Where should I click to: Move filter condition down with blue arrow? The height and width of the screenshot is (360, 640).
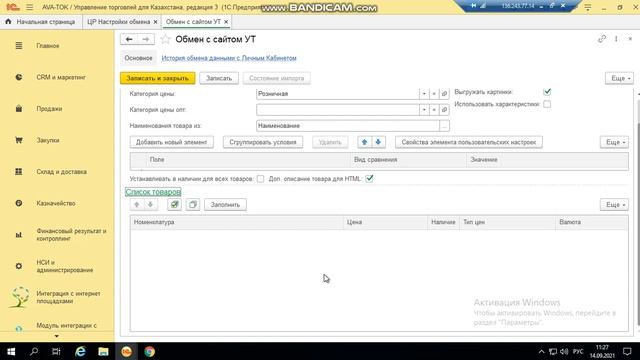[378, 142]
